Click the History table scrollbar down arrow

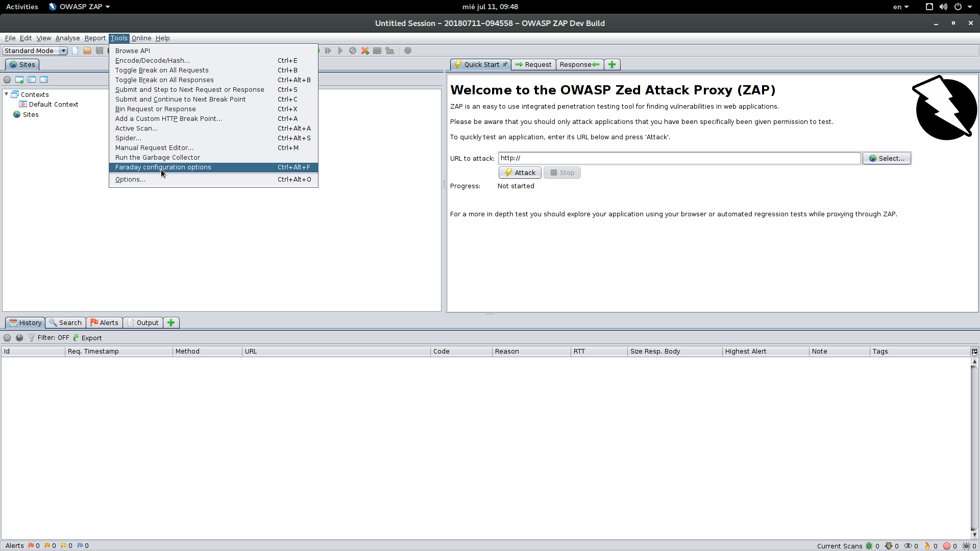click(x=974, y=535)
